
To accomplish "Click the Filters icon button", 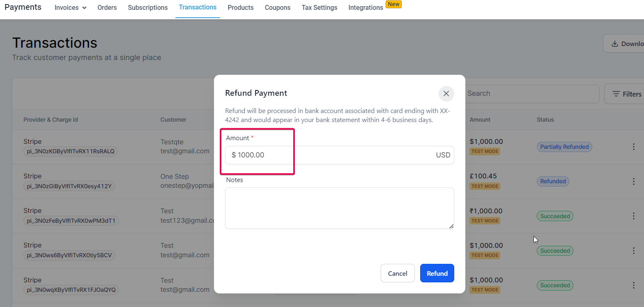I will click(x=624, y=94).
